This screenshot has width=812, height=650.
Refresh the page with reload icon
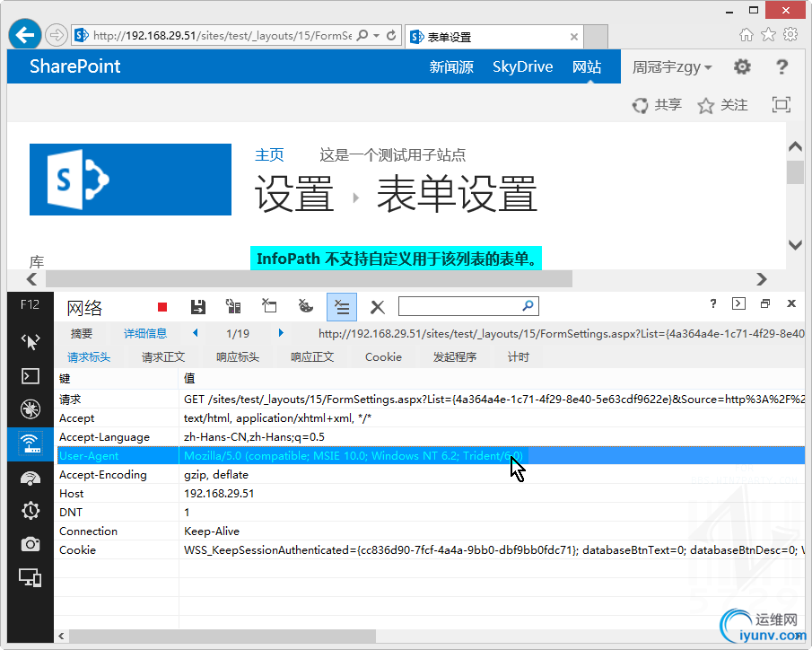pos(391,35)
